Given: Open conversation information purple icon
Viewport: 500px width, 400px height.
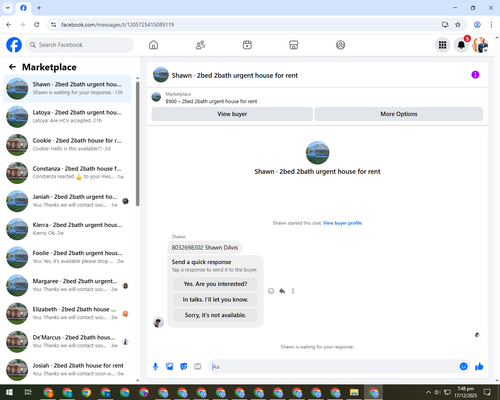Looking at the screenshot, I should [475, 75].
